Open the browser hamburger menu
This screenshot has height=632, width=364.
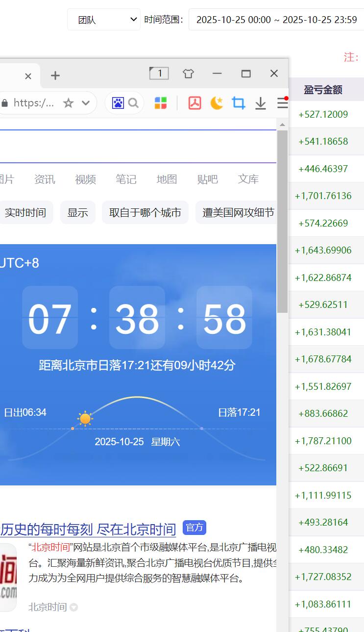point(283,103)
